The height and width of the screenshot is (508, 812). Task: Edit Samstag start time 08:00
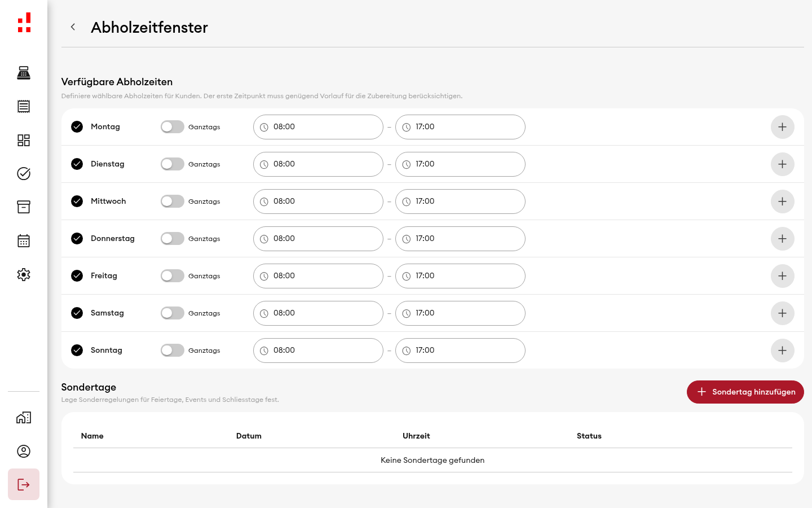click(318, 313)
